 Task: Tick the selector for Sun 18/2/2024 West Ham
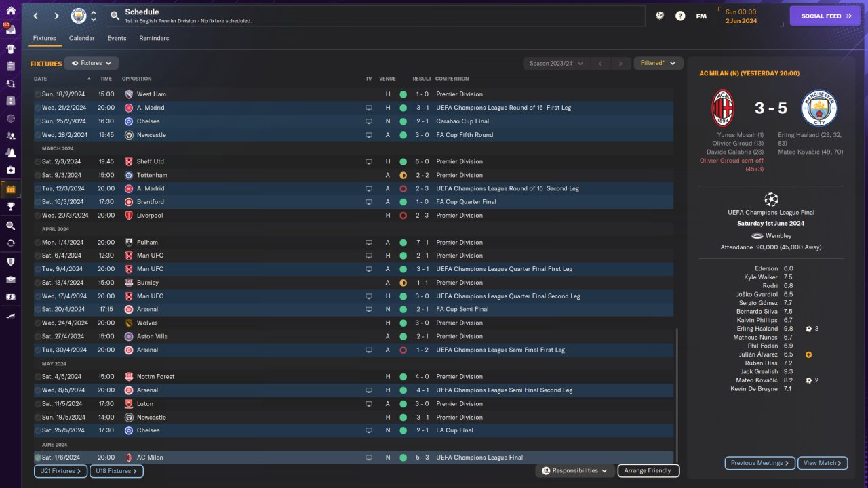pyautogui.click(x=37, y=94)
